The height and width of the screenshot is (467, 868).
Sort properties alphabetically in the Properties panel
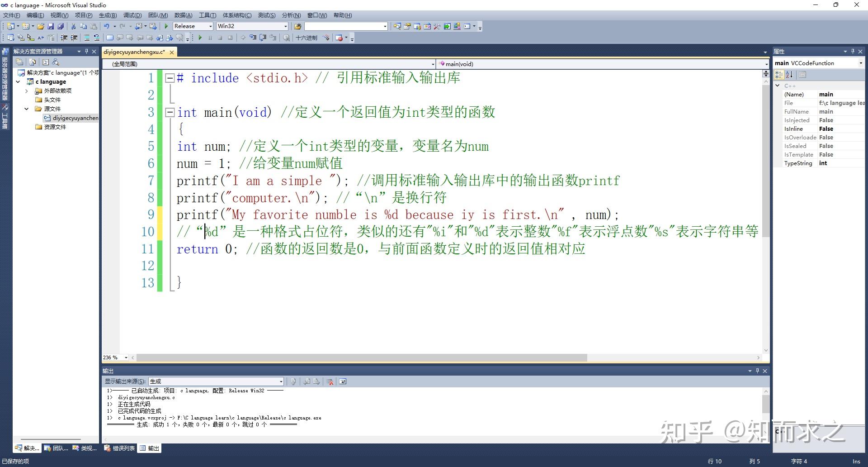tap(789, 75)
